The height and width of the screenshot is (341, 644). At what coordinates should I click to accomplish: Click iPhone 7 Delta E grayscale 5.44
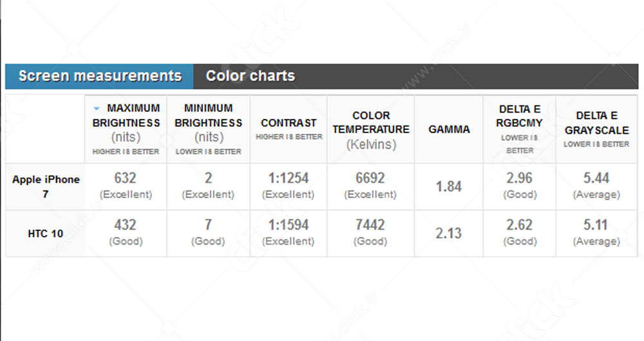pos(596,178)
